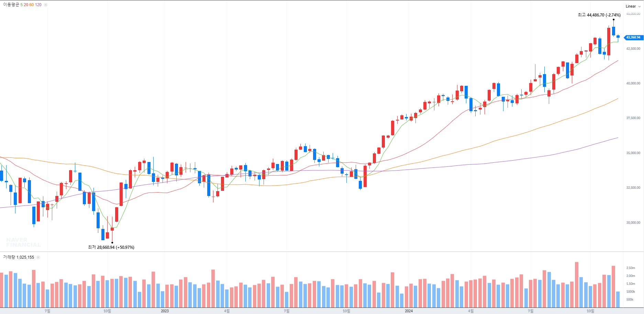
Task: Click the green 5-period moving average label
Action: tap(21, 5)
